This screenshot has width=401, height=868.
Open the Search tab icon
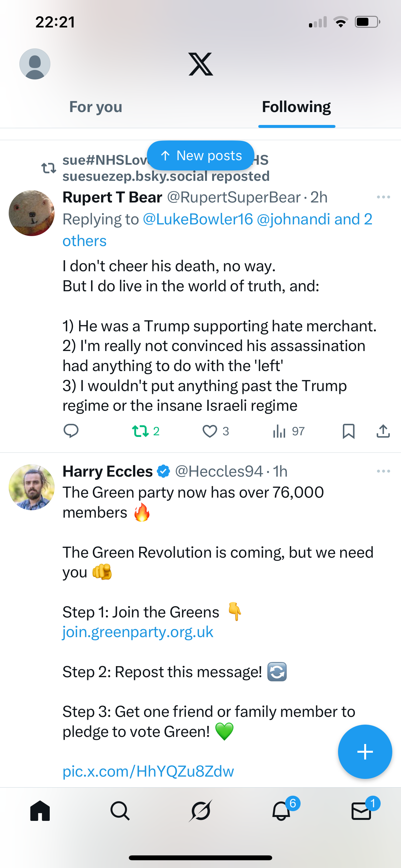point(120,811)
